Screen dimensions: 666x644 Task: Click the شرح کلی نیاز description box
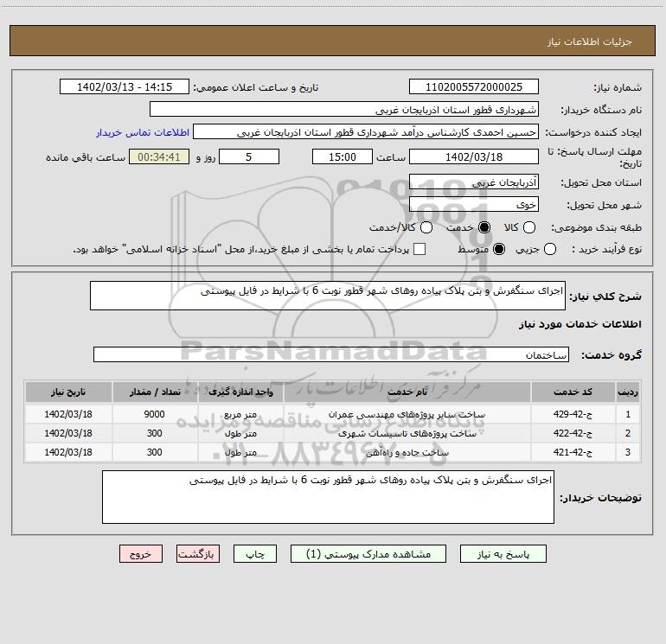(328, 296)
